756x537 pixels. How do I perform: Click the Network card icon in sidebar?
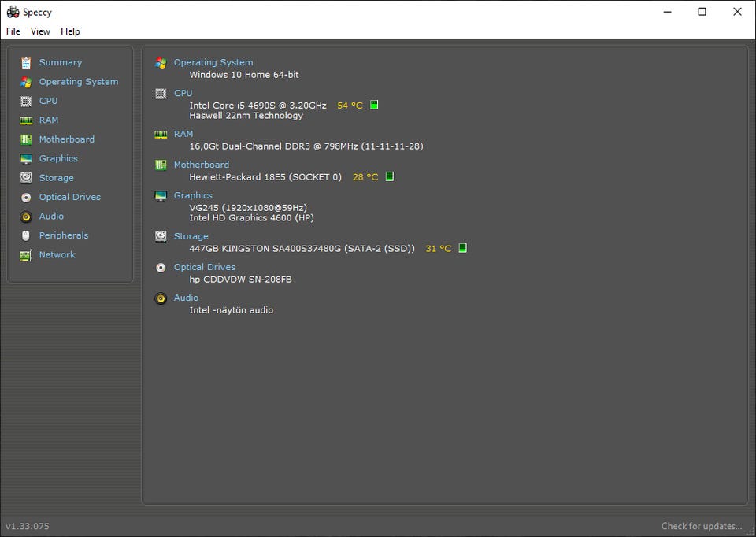point(26,255)
